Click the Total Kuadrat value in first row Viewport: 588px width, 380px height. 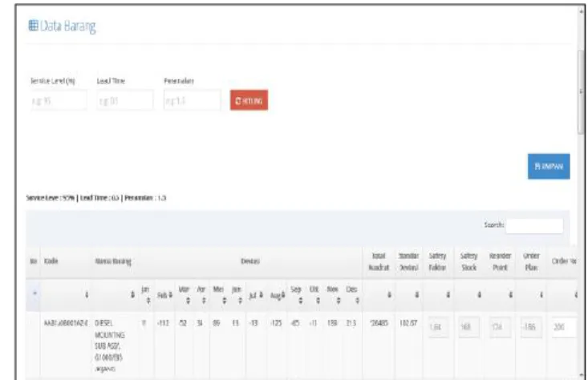[x=379, y=323]
